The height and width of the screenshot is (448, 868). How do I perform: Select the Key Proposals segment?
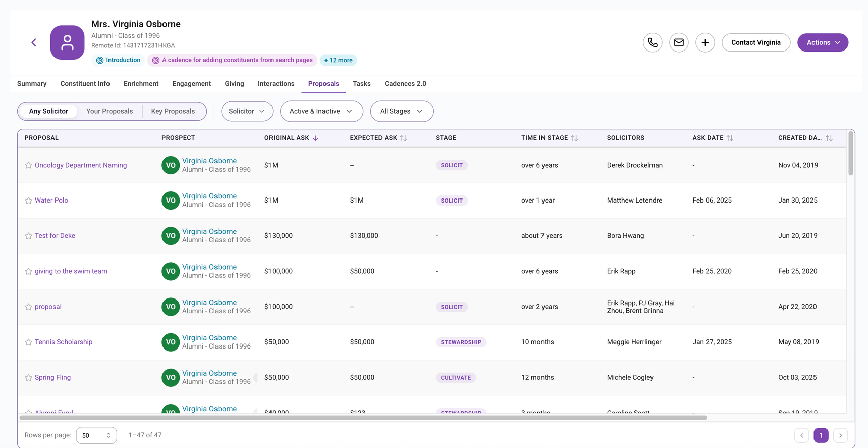(173, 111)
